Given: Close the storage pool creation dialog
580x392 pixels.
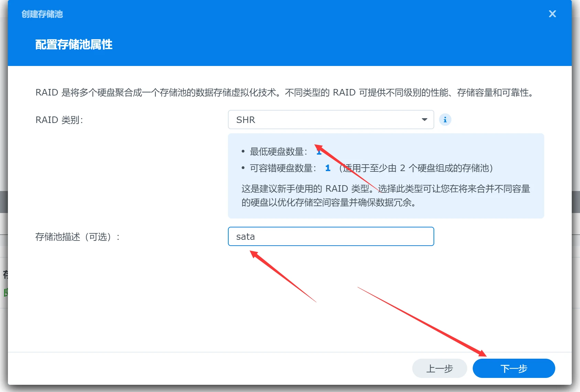Looking at the screenshot, I should point(552,14).
